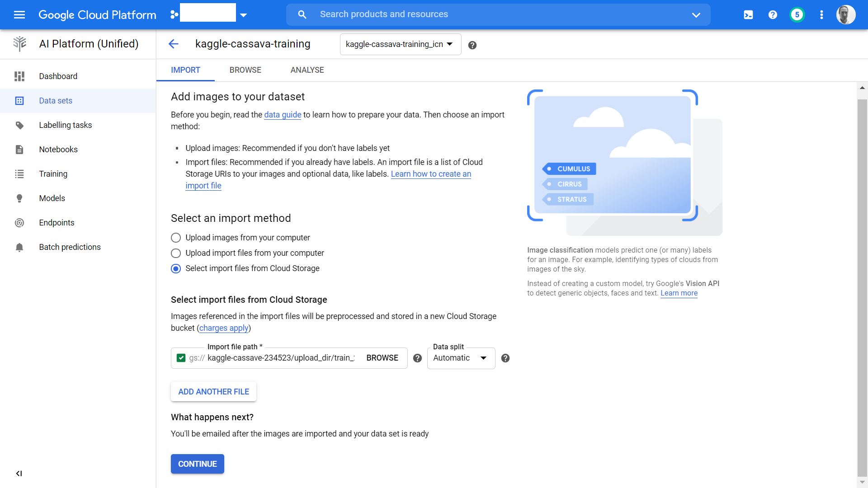
Task: Expand the project selector dropdown arrow
Action: (244, 15)
